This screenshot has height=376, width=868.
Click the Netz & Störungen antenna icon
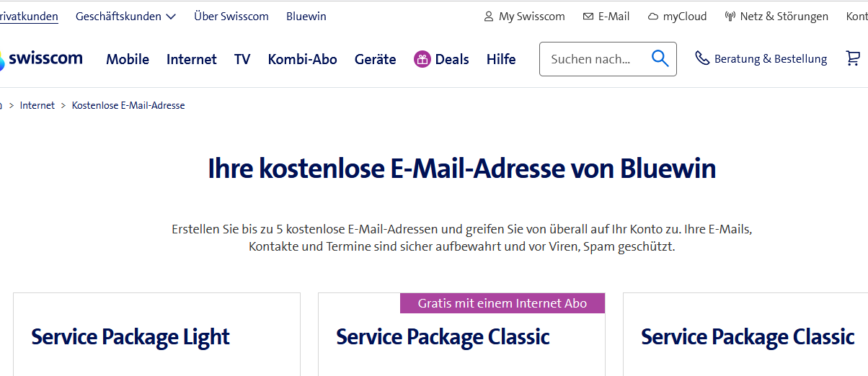pyautogui.click(x=730, y=17)
